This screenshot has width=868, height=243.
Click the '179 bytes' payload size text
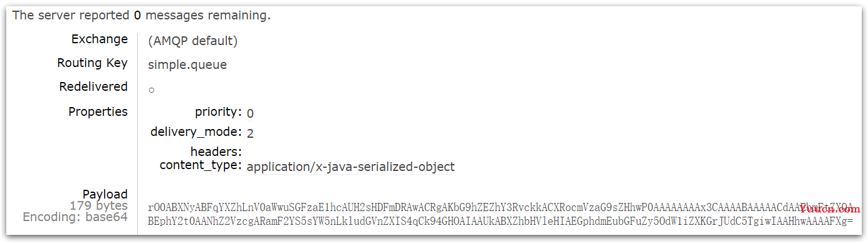98,205
